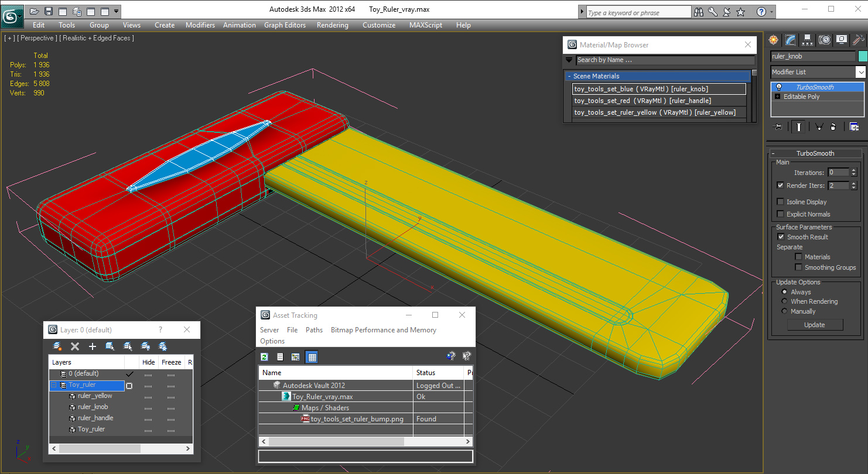The width and height of the screenshot is (868, 474).
Task: Click the ruler_knob object color swatch
Action: point(862,57)
